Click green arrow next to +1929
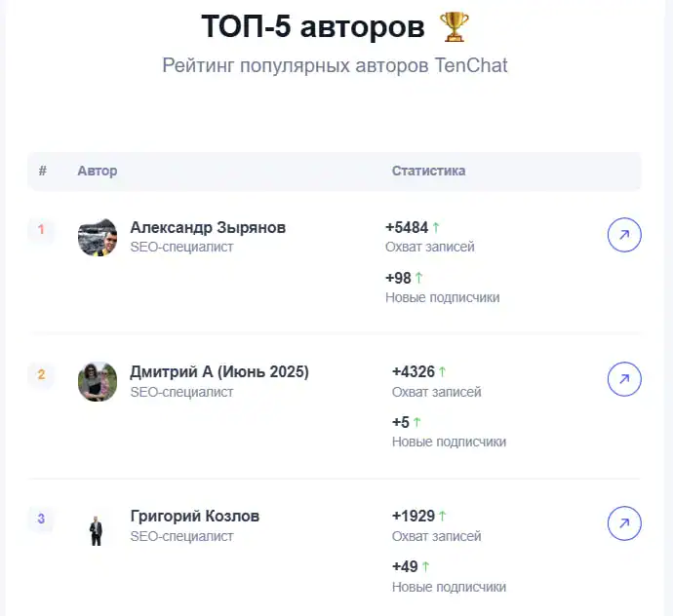Screen dimensions: 673x616 [x=442, y=516]
